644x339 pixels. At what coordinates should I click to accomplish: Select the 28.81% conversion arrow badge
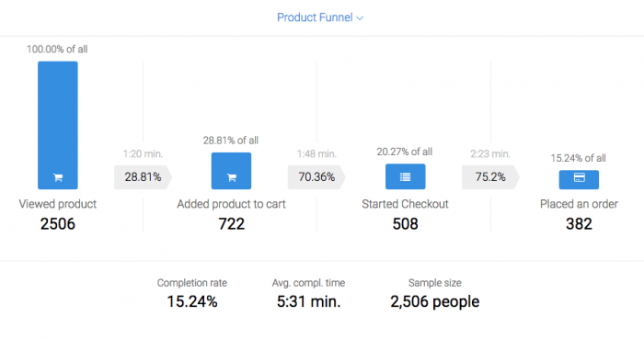143,177
